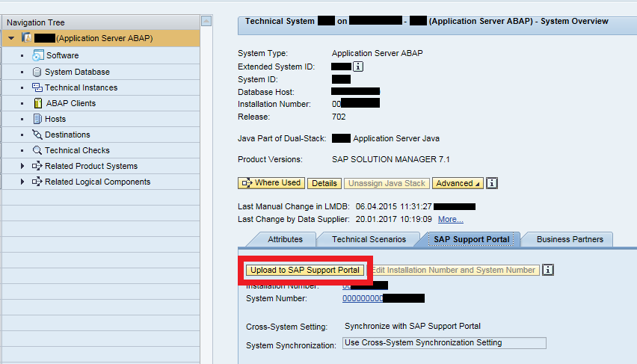Collapse the Application Server ABAP root node

[11, 38]
